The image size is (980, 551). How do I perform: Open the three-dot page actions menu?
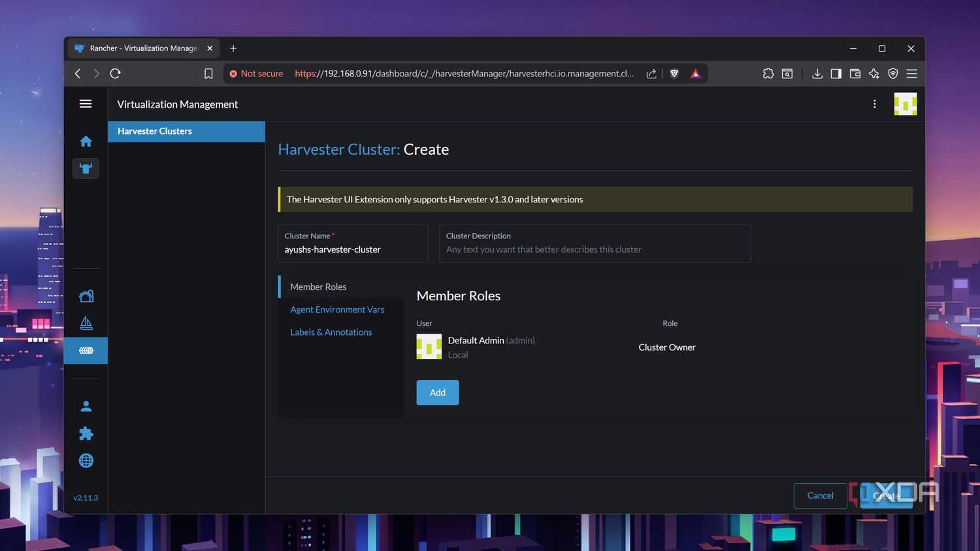(x=875, y=104)
